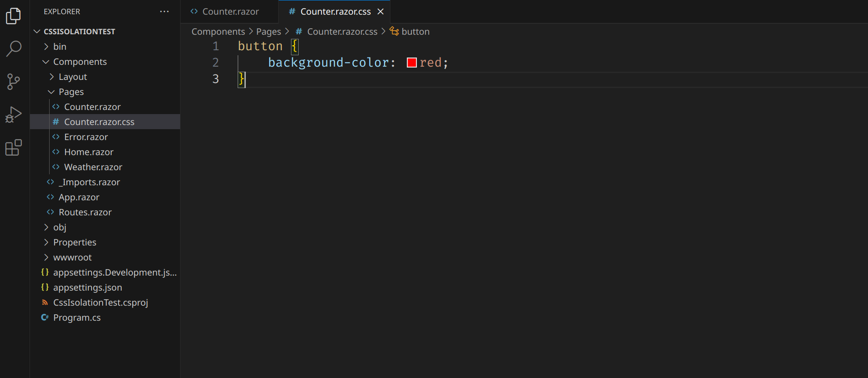Open the Search view icon
This screenshot has height=378, width=868.
tap(13, 48)
